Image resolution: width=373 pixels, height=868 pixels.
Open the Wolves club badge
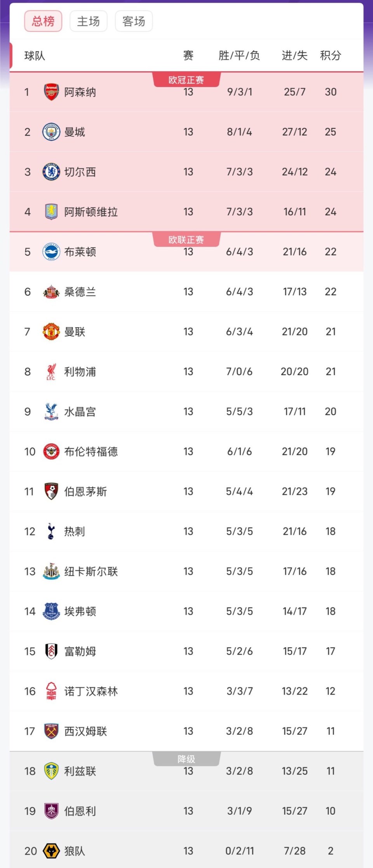[51, 851]
